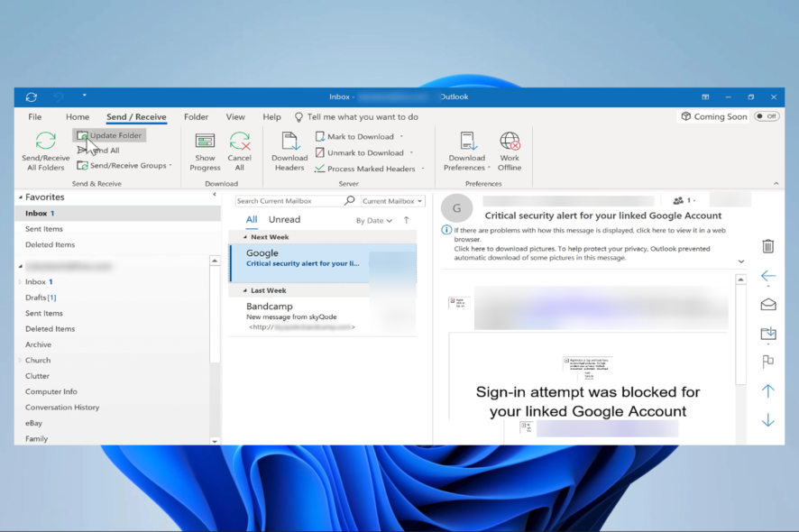Collapse the Last Week group
This screenshot has width=799, height=532.
[x=245, y=290]
